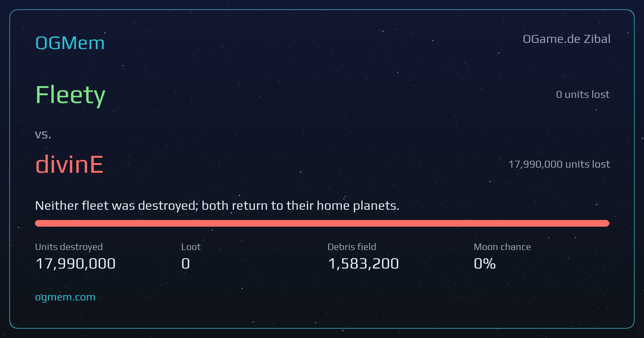
Task: Click the Debris field value 1,583,200
Action: [x=363, y=263]
